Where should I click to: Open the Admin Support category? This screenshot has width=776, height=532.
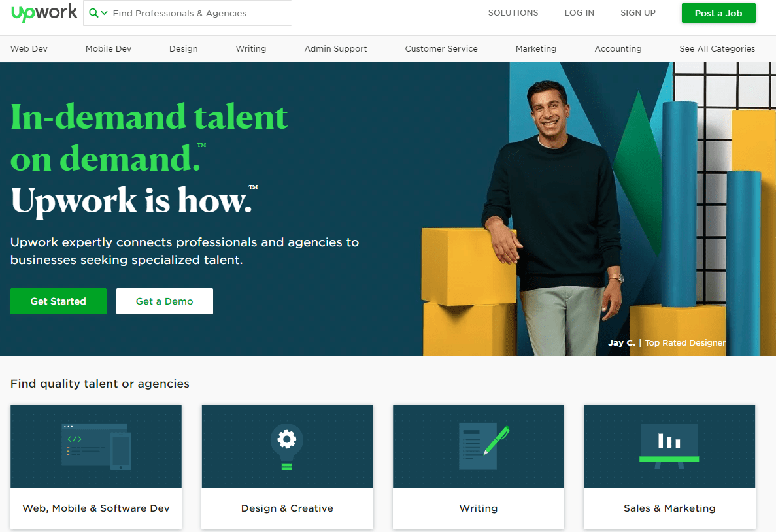click(x=335, y=48)
